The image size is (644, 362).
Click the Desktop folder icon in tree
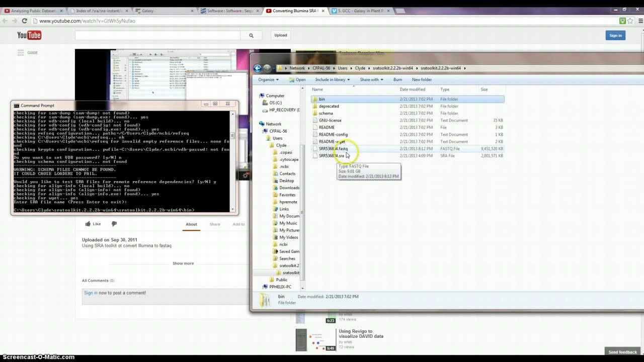(x=275, y=180)
